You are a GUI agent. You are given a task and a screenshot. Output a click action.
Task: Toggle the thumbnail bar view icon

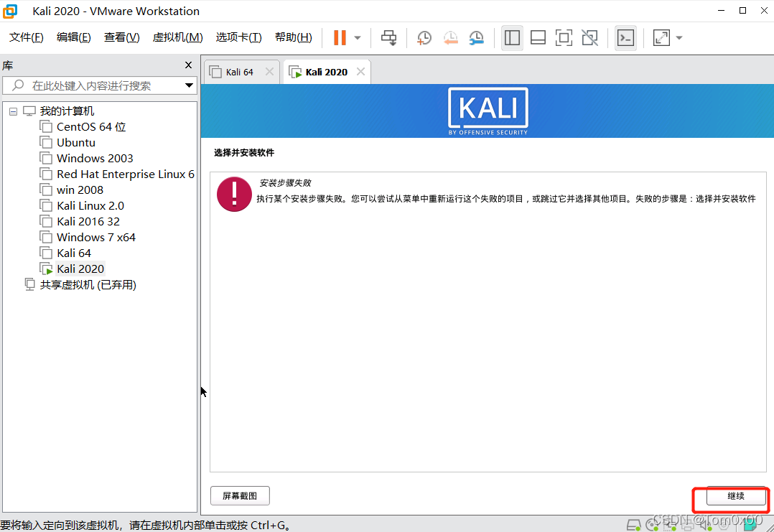[538, 37]
